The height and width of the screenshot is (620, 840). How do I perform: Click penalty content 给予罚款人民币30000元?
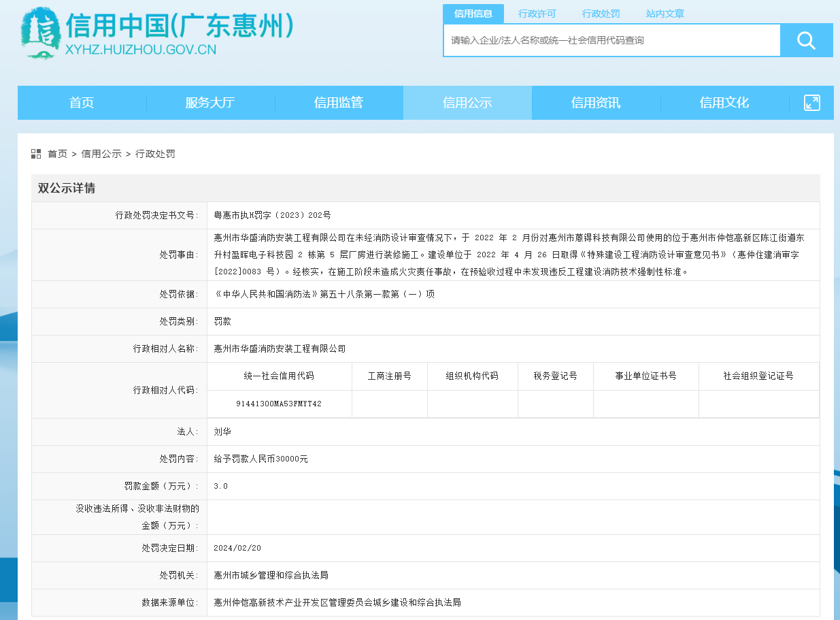click(x=261, y=459)
